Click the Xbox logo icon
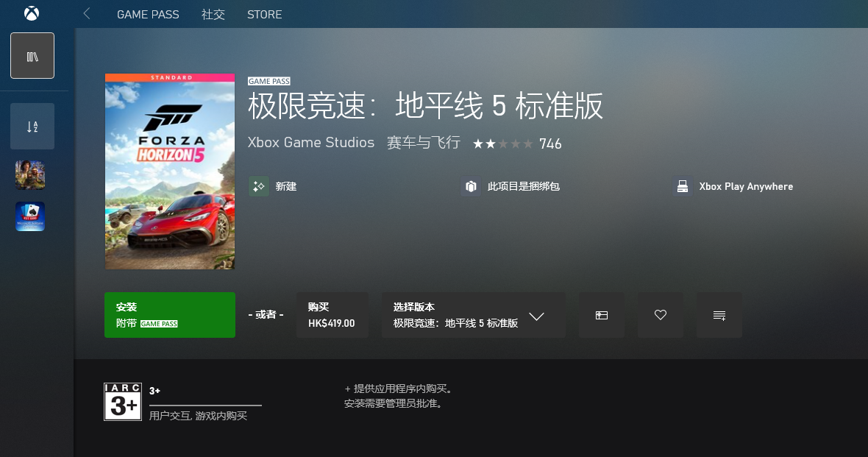Screen dimensions: 868x457 coord(32,13)
